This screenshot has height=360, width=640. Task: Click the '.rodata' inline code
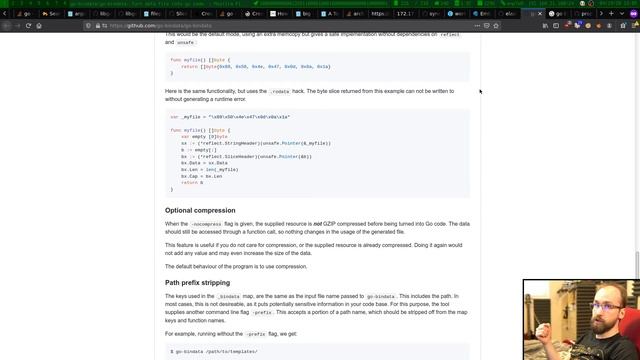(x=280, y=91)
